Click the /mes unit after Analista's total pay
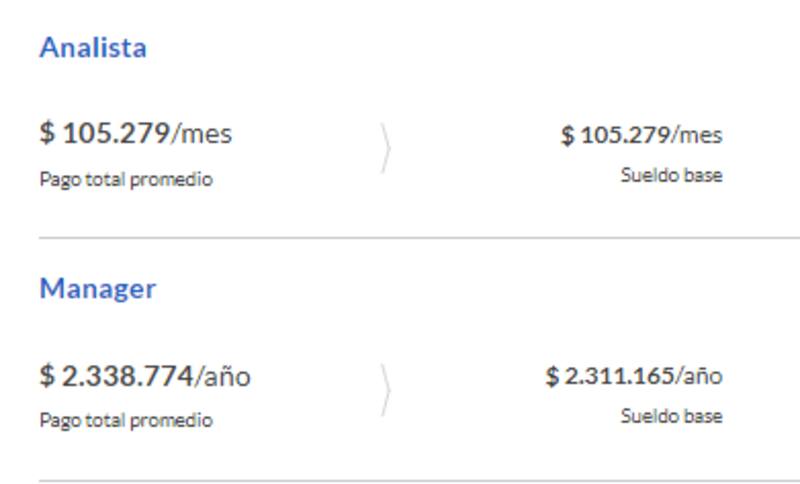800x484 pixels. 202,134
